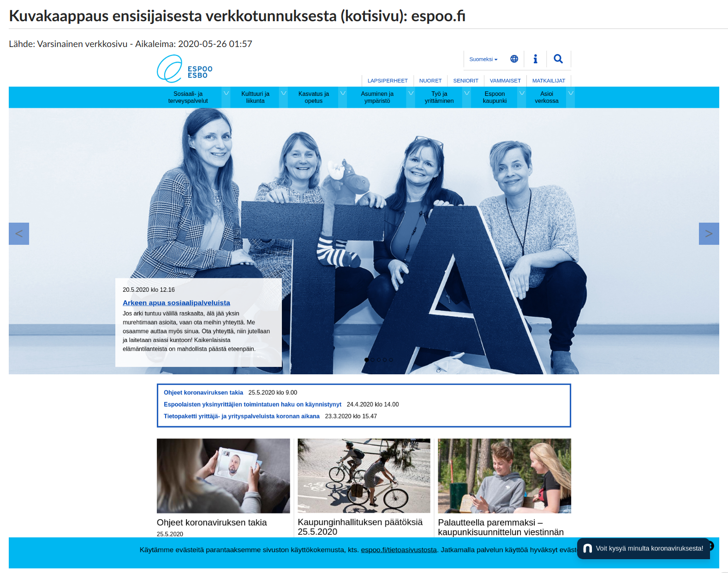The width and height of the screenshot is (728, 573).
Task: Select the third carousel indicator dot
Action: [x=379, y=360]
